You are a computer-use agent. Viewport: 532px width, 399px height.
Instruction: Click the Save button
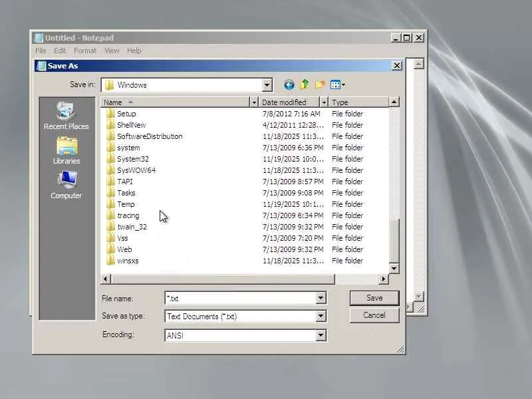coord(374,298)
